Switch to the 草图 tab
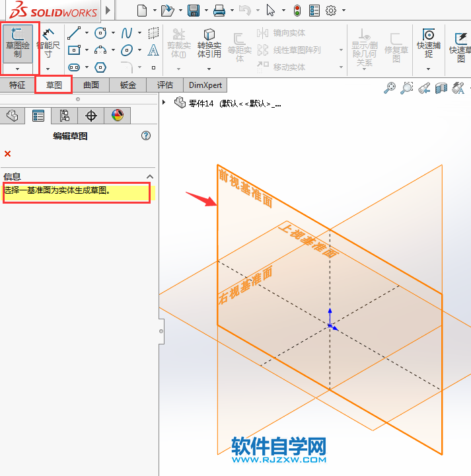Viewport: 471px width, 476px height. (x=54, y=85)
